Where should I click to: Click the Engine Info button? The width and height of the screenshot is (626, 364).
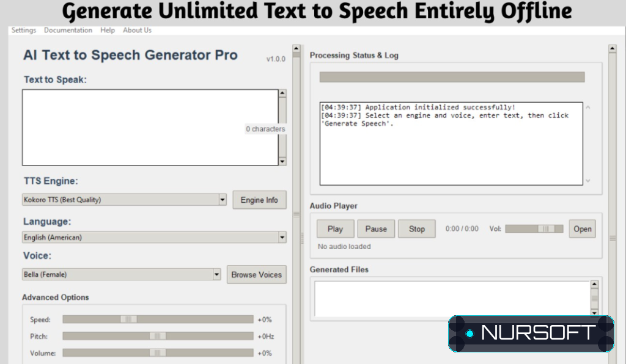coord(259,200)
